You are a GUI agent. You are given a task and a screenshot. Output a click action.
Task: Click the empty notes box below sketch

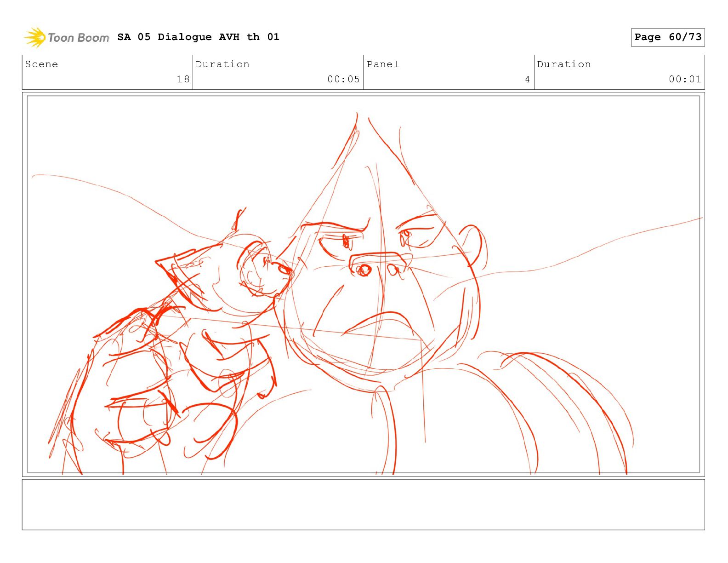pyautogui.click(x=364, y=505)
